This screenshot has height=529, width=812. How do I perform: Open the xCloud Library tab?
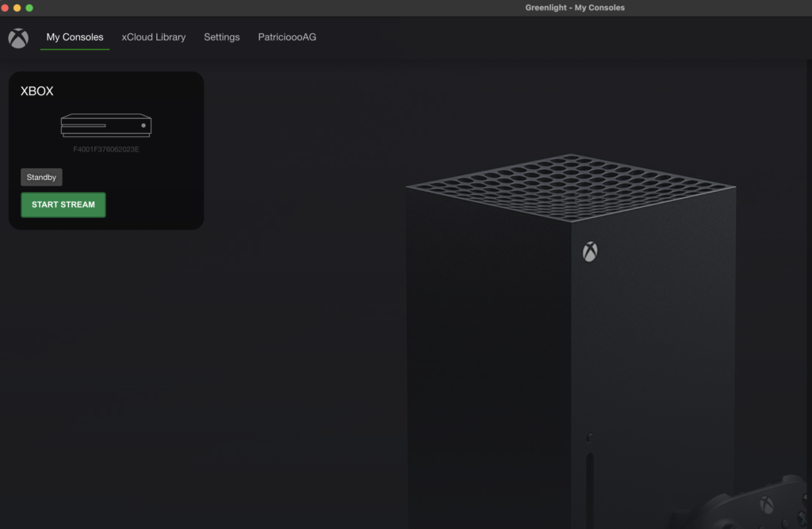click(x=153, y=37)
